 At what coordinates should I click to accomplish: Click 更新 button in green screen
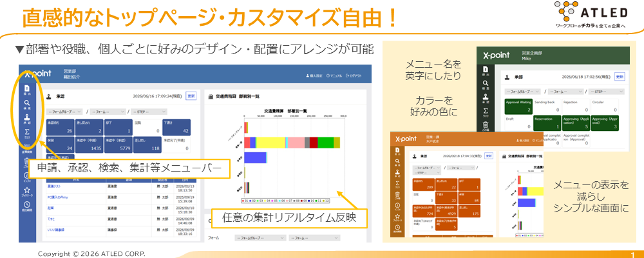click(x=620, y=77)
